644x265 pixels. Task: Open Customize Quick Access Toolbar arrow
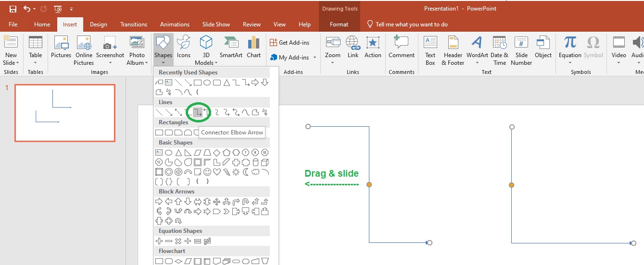(x=72, y=9)
